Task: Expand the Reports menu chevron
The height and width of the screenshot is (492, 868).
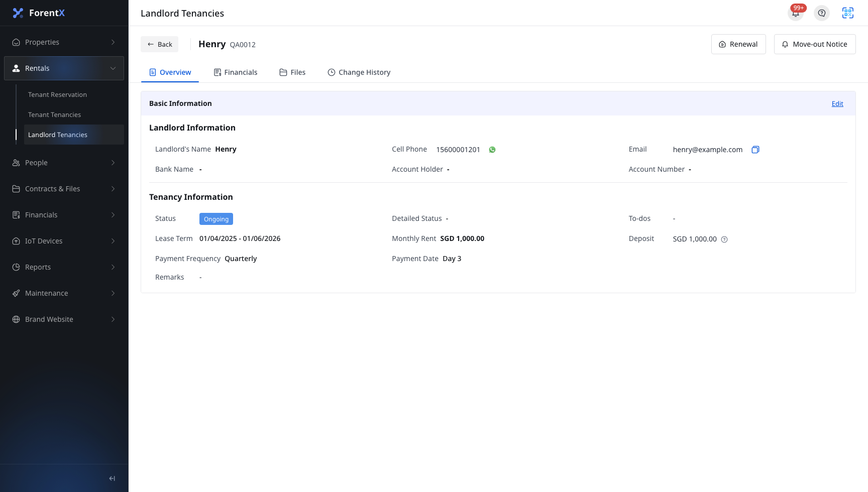Action: point(113,267)
